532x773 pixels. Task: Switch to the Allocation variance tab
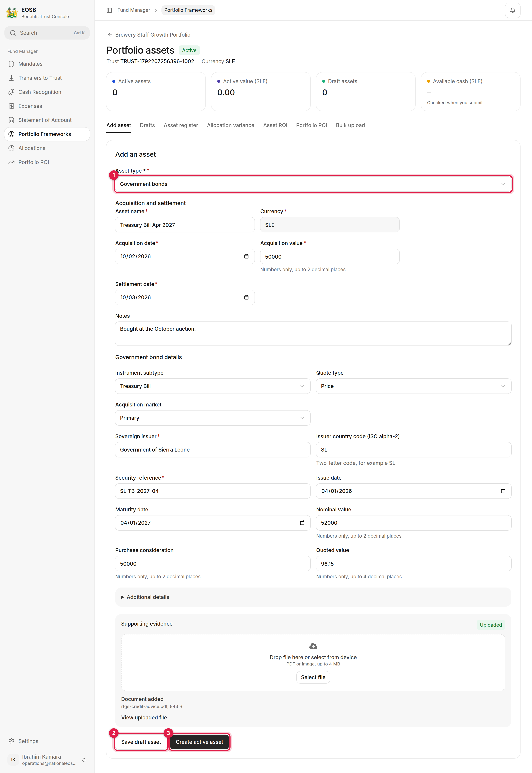230,125
